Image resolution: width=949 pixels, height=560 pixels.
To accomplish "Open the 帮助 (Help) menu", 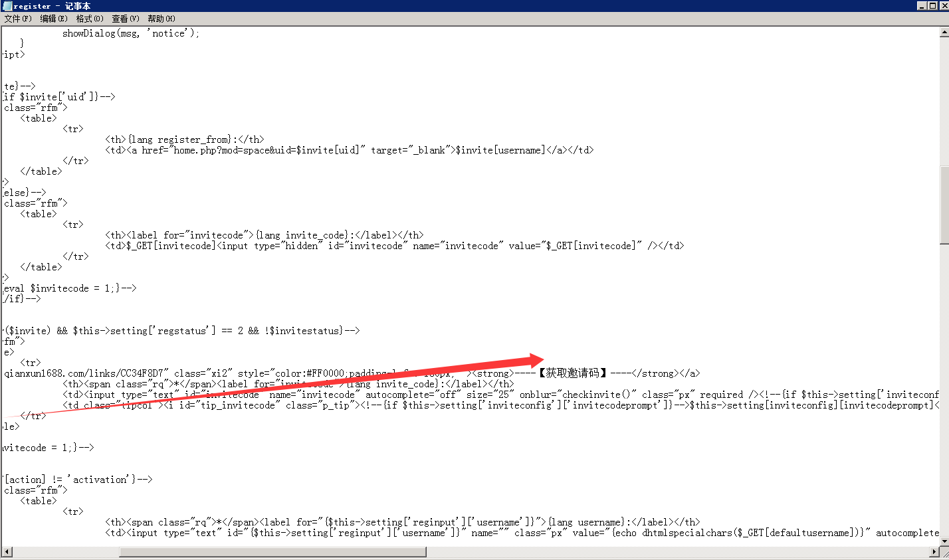I will pos(161,19).
